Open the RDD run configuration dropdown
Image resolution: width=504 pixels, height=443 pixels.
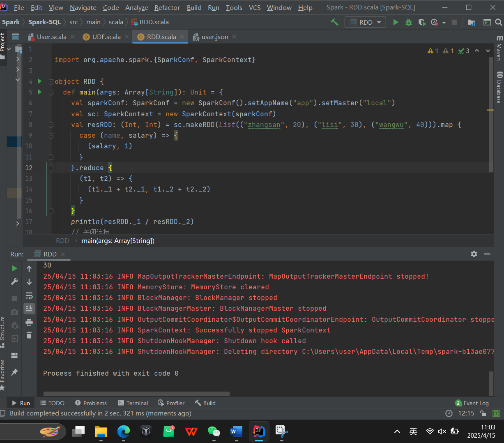[365, 22]
